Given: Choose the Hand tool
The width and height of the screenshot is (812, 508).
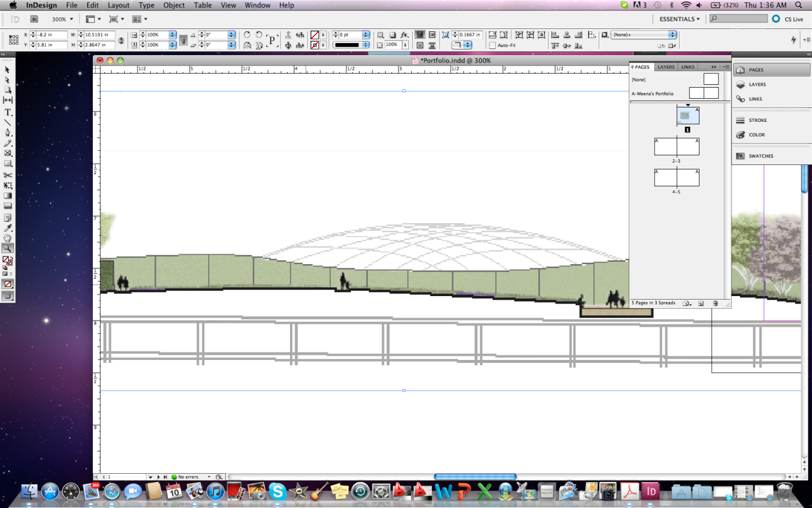Looking at the screenshot, I should pos(8,238).
